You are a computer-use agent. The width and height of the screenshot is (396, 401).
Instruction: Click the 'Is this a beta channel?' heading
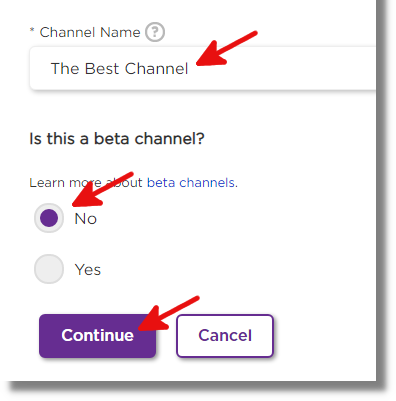(117, 139)
